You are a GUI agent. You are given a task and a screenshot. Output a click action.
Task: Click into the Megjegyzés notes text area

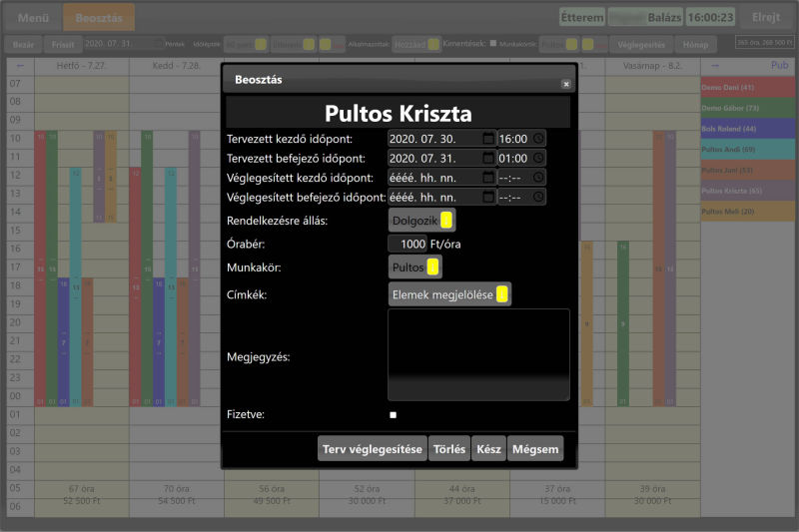[477, 354]
